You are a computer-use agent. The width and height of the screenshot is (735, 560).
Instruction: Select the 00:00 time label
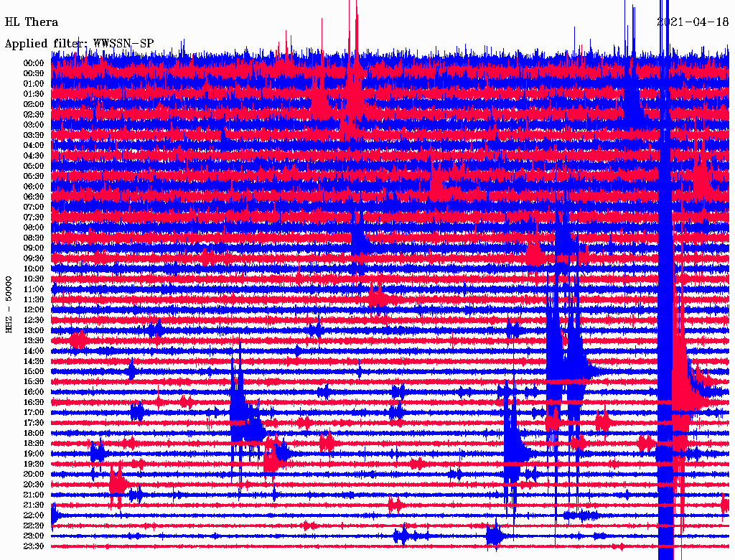34,63
